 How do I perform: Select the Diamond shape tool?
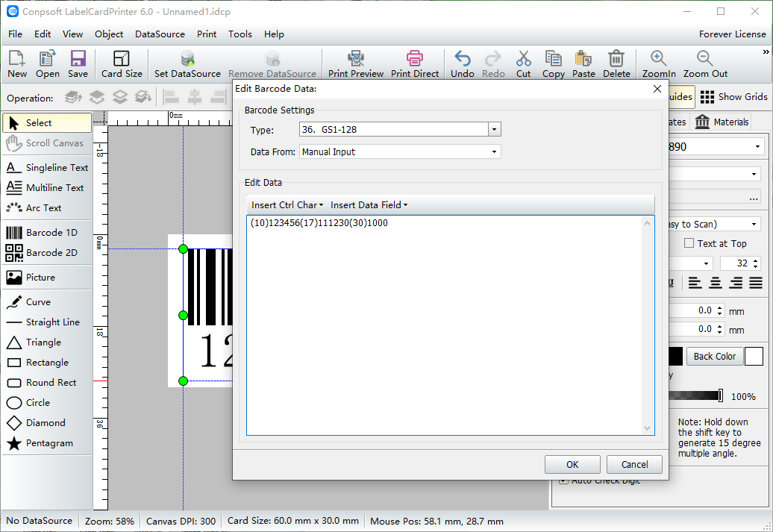pos(47,423)
